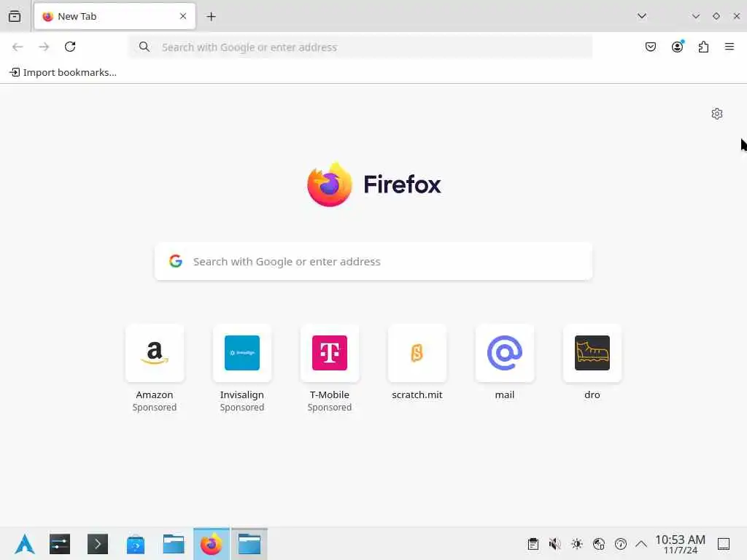Open the Extensions puzzle icon

(x=703, y=47)
